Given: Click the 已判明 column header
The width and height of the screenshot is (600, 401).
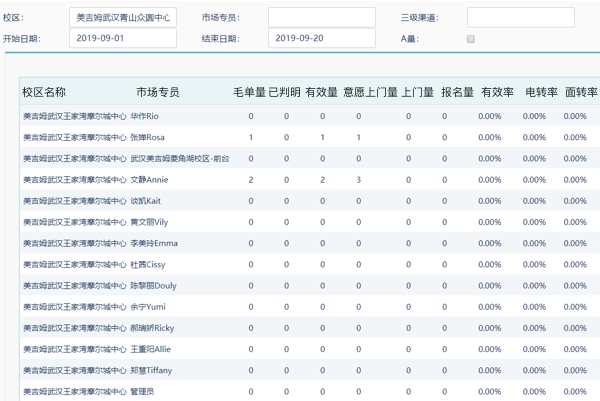Looking at the screenshot, I should [284, 92].
